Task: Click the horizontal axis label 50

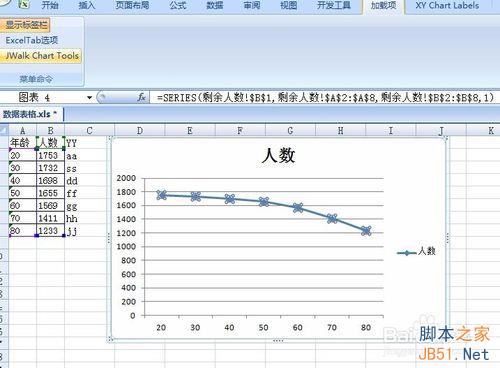Action: (x=263, y=327)
